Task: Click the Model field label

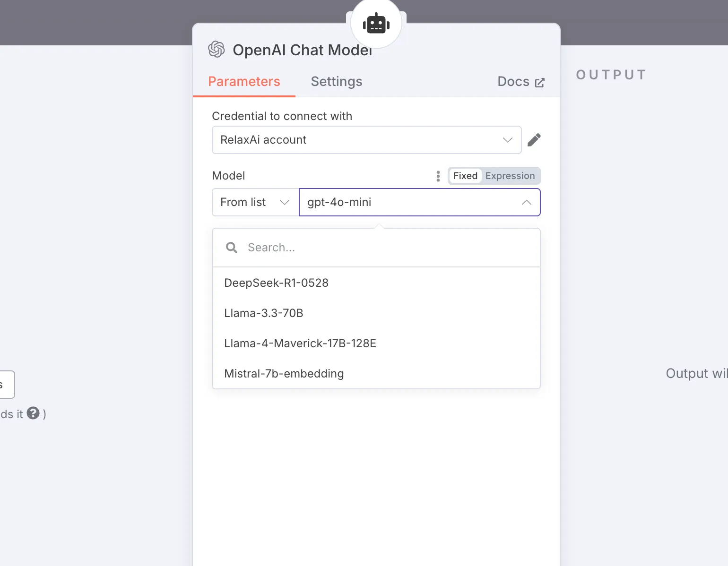Action: (228, 176)
